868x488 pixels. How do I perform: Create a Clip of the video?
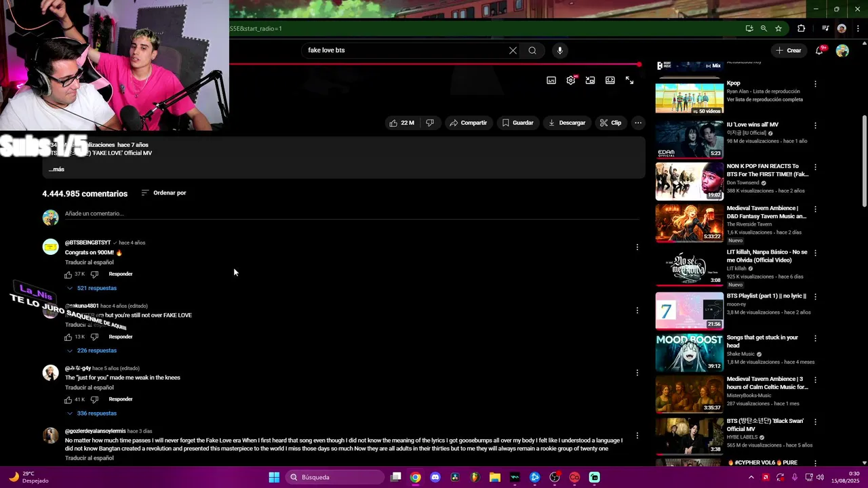pos(610,123)
